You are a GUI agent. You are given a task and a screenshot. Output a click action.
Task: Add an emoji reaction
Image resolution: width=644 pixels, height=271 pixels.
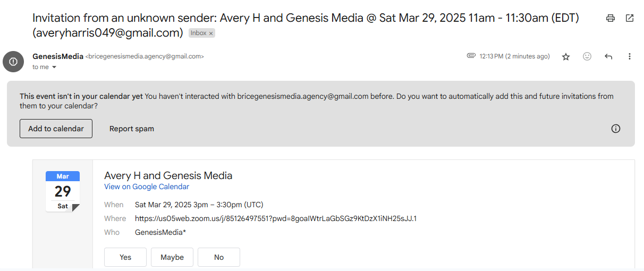click(x=587, y=56)
